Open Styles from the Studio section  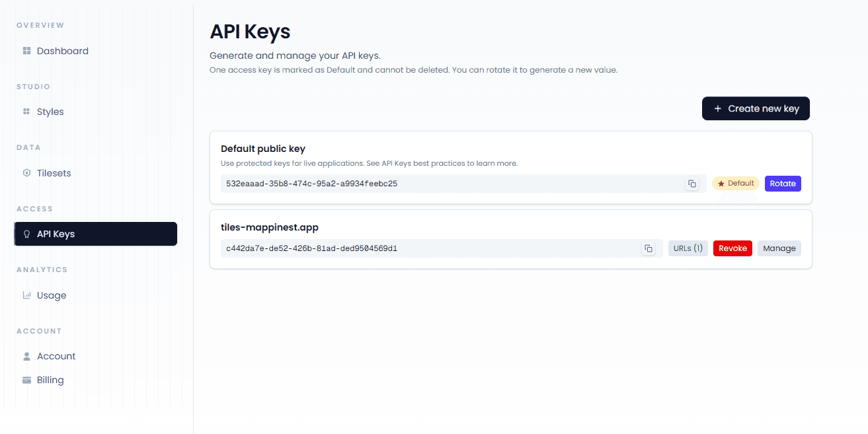(x=26, y=111)
